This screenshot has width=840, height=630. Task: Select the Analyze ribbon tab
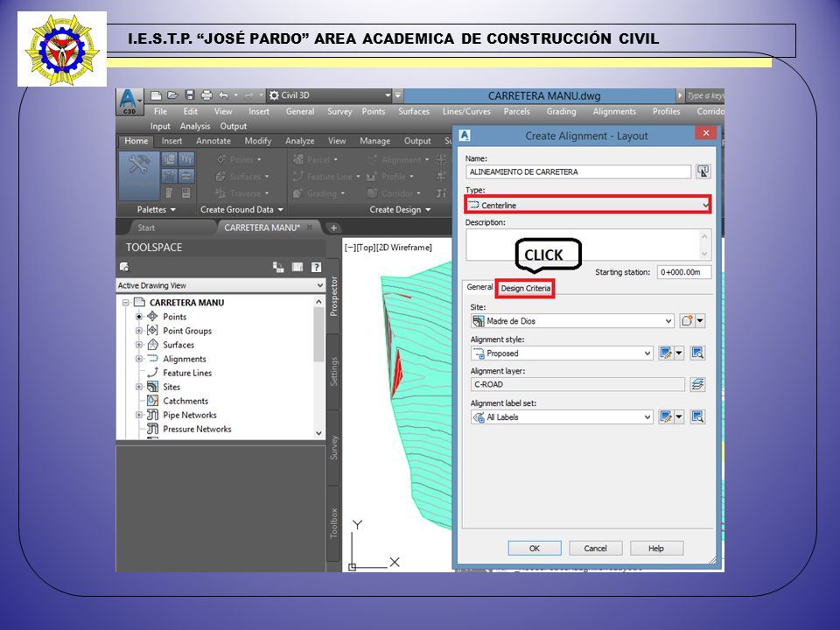click(299, 141)
